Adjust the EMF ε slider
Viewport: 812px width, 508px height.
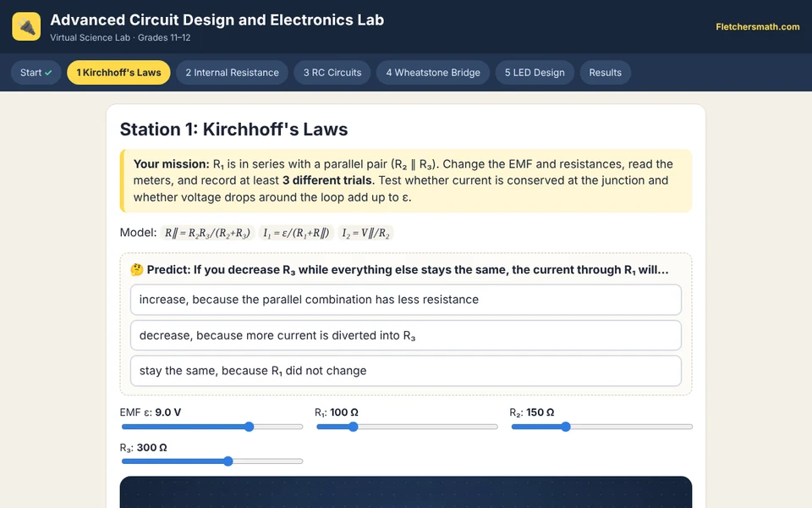(212, 427)
